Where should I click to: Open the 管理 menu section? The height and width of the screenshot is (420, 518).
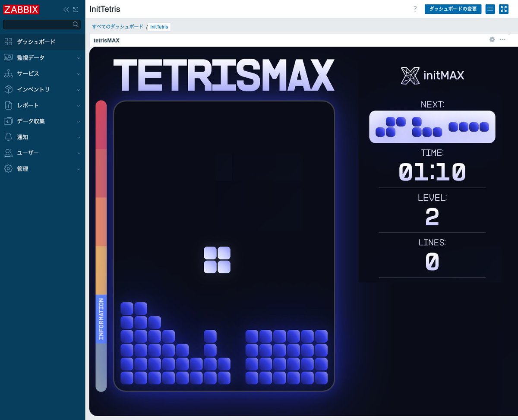click(x=42, y=169)
